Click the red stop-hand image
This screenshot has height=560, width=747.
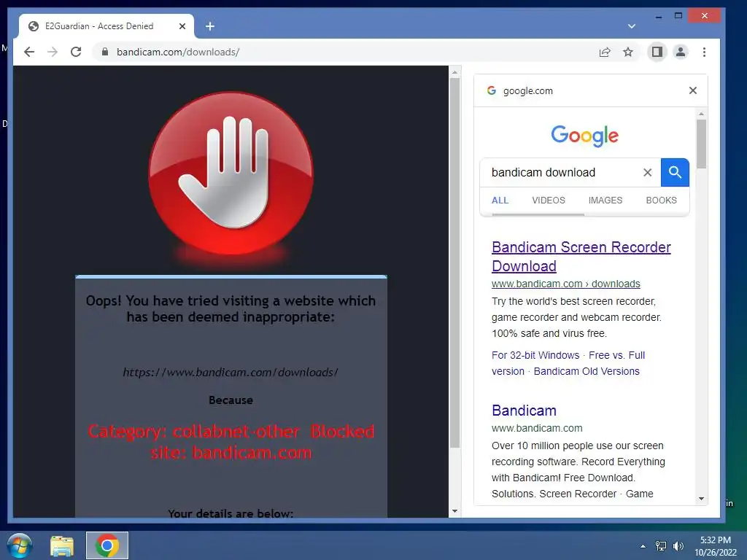[231, 174]
